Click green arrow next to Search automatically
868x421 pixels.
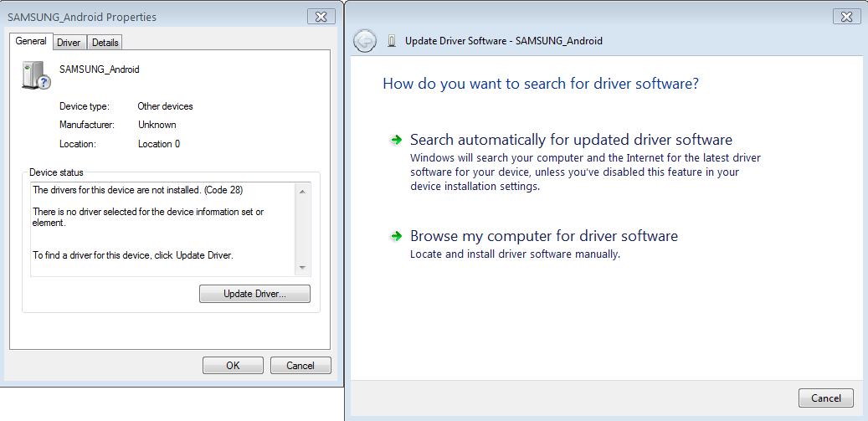[x=396, y=141]
